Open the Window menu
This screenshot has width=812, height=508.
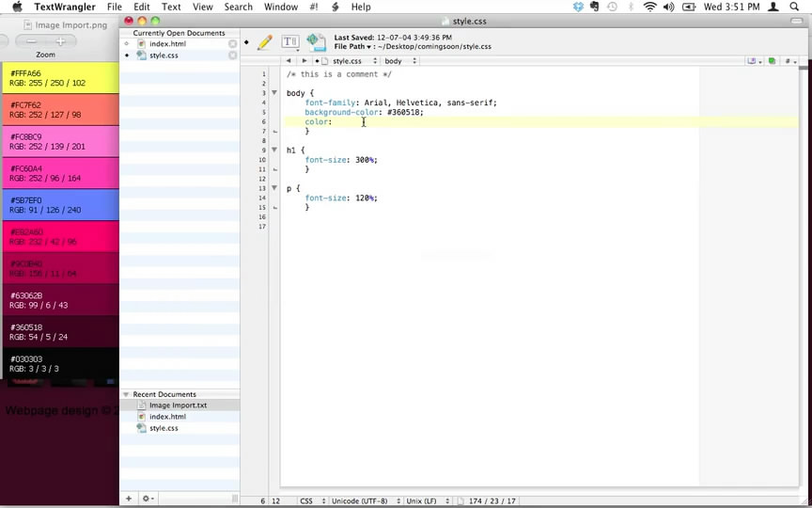click(281, 7)
